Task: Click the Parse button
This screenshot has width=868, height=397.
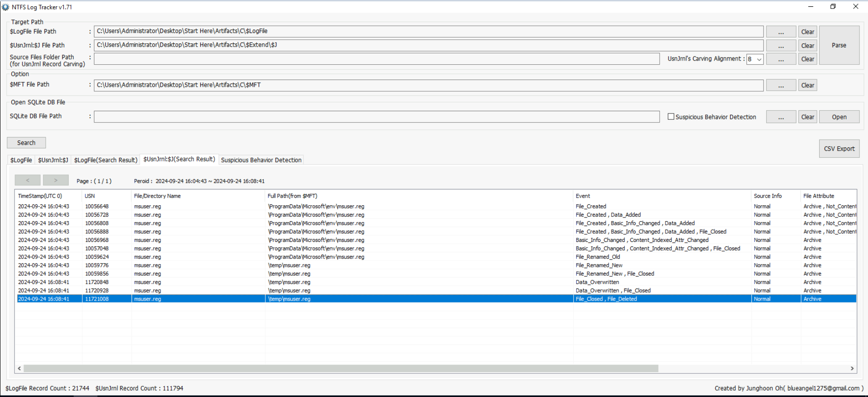Action: point(839,45)
